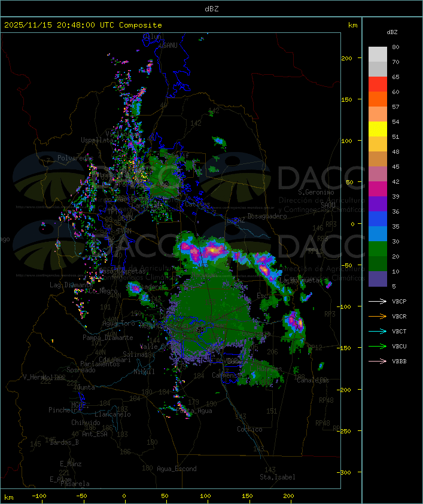
Task: Click the Polvaredas map label
Action: click(x=75, y=157)
